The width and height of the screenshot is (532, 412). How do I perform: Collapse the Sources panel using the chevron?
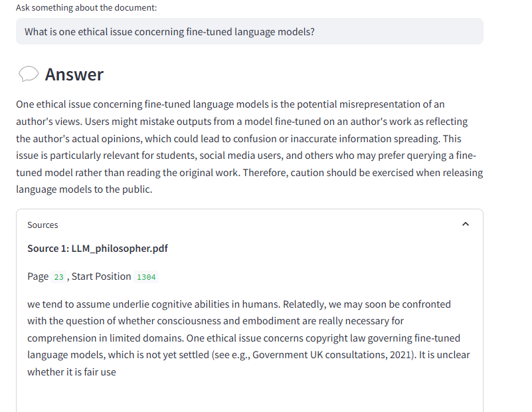coord(465,225)
